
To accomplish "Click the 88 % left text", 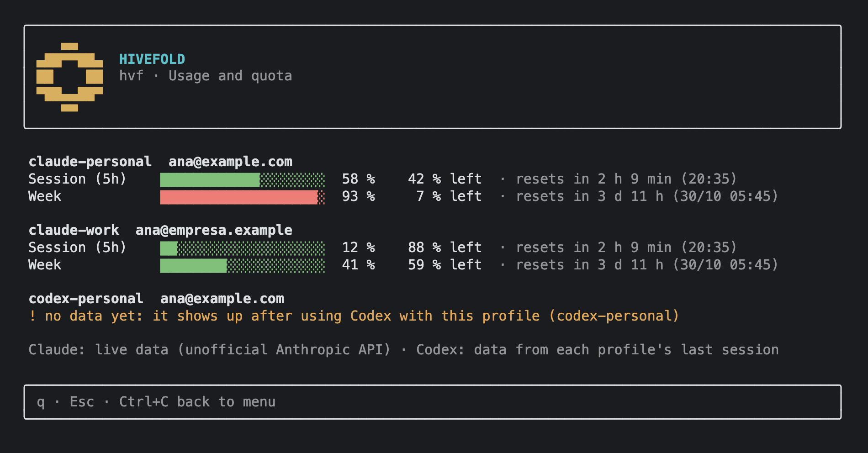I will (x=445, y=248).
